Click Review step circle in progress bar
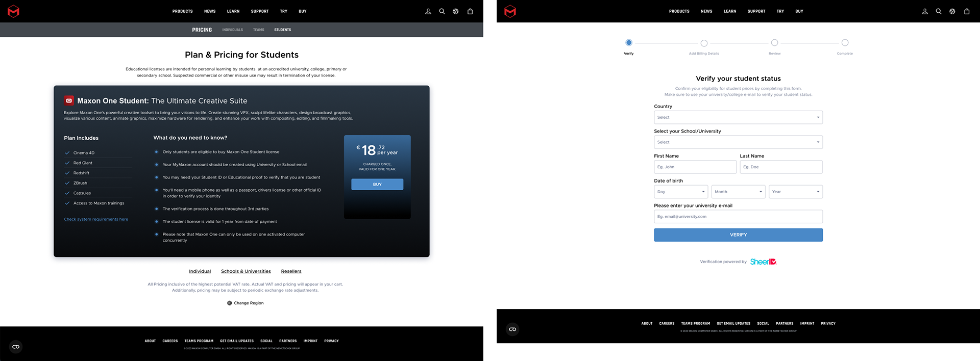This screenshot has width=980, height=361. pos(774,42)
